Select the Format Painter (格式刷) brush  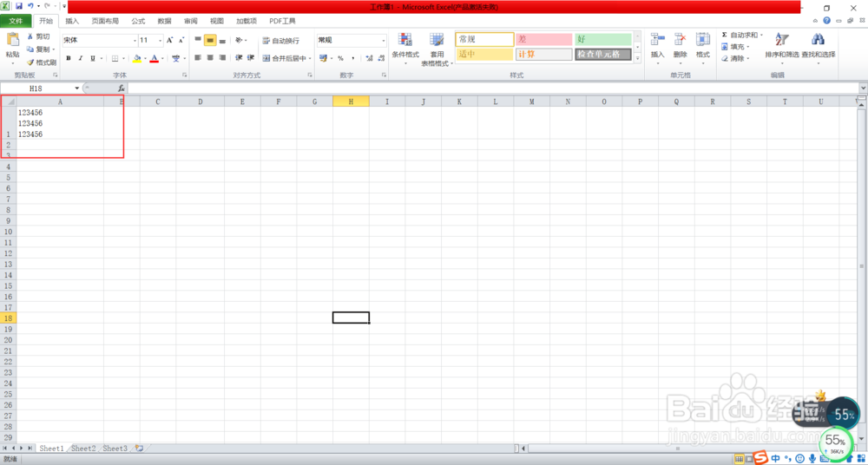(x=42, y=62)
